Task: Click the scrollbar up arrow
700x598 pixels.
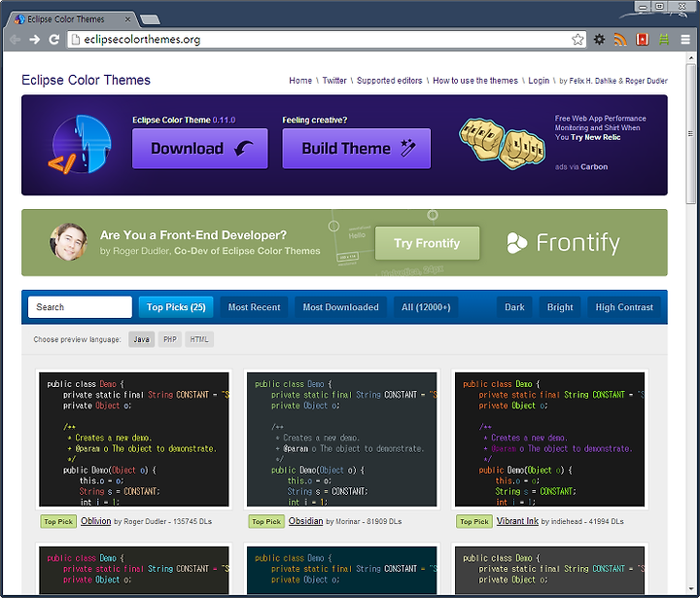Action: [691, 58]
